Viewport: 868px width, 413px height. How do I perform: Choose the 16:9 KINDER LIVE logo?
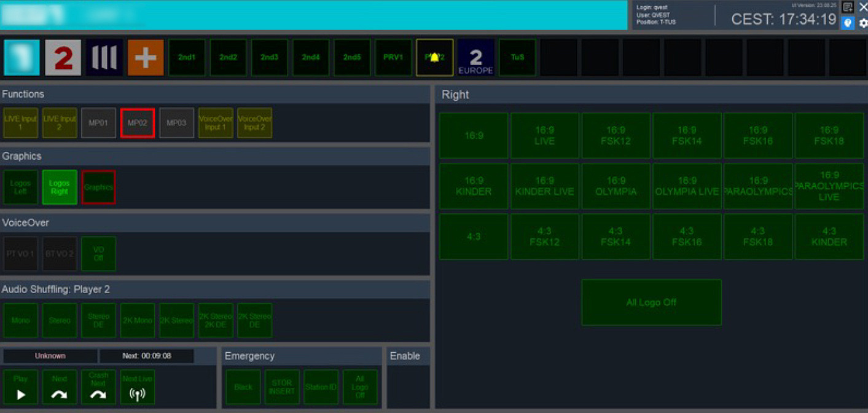pos(545,186)
